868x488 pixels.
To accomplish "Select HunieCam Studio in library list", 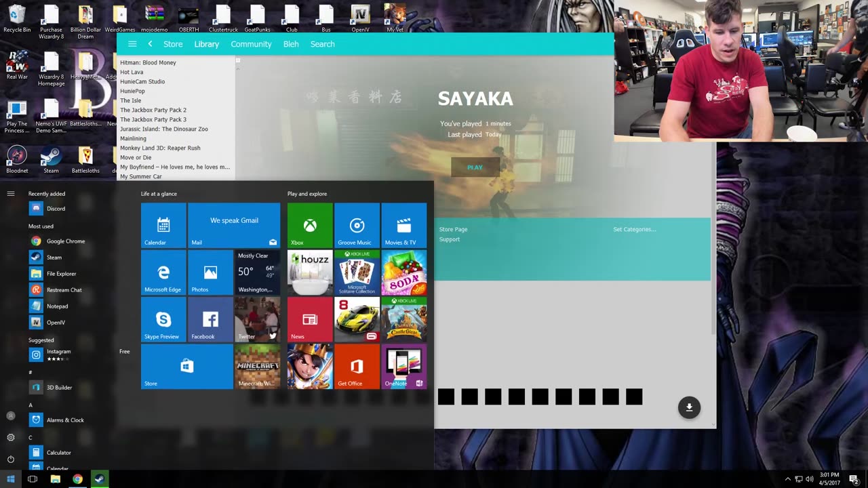I will pos(142,81).
